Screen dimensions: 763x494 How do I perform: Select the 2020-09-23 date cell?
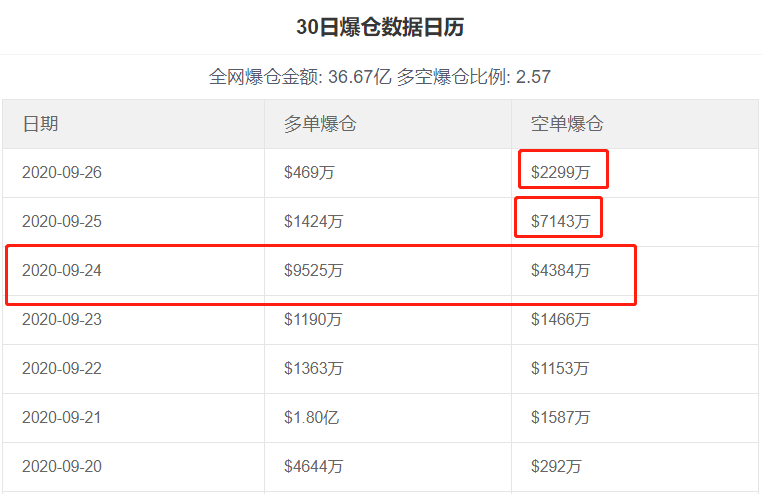point(62,320)
